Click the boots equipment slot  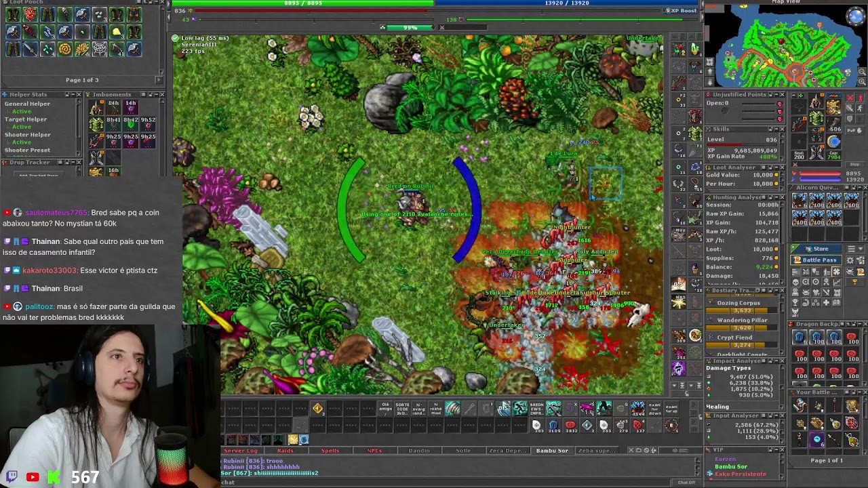[816, 151]
